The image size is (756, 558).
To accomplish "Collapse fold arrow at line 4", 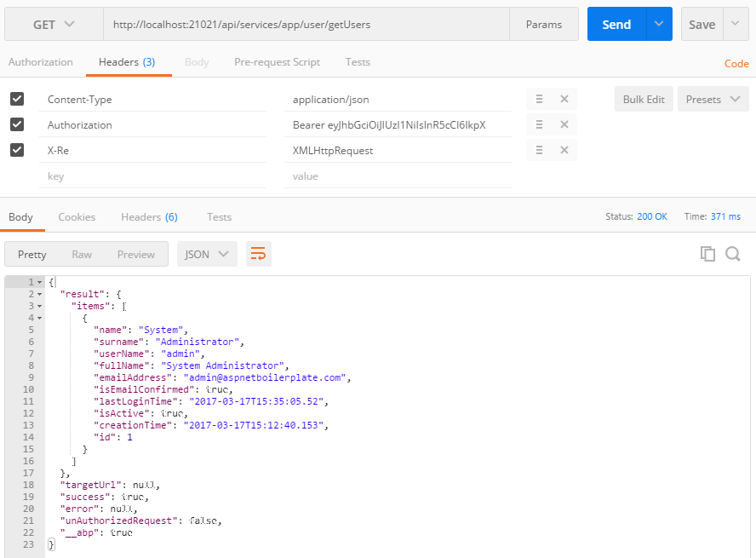I will coord(39,318).
